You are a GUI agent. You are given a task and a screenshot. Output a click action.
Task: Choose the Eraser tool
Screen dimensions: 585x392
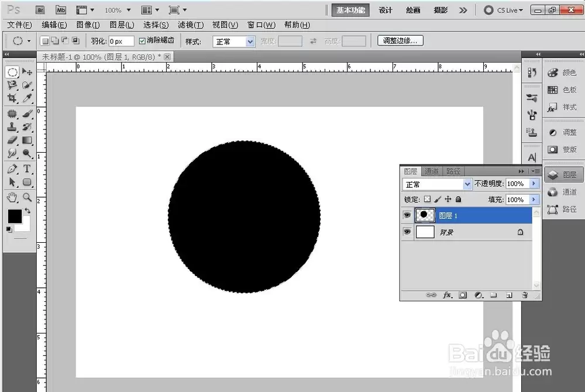click(x=12, y=140)
